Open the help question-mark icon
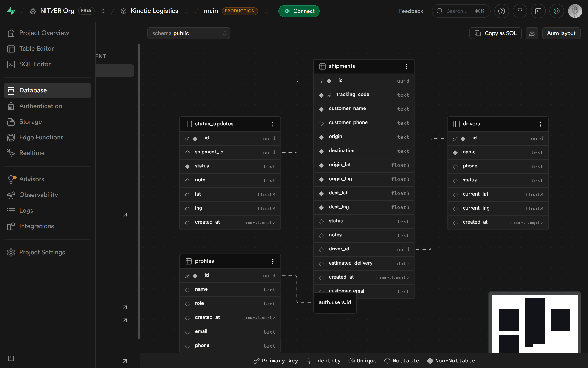This screenshot has height=368, width=588. tap(501, 11)
